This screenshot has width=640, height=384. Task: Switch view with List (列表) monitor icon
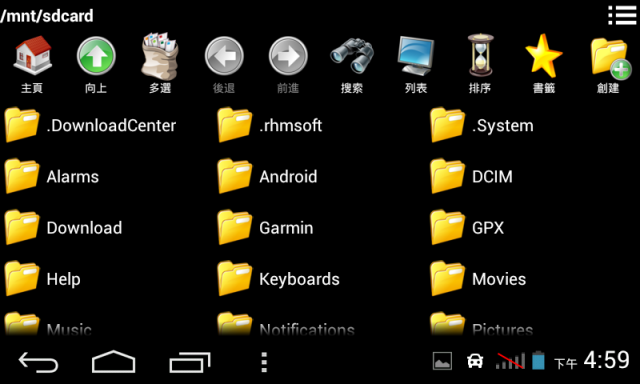point(416,55)
